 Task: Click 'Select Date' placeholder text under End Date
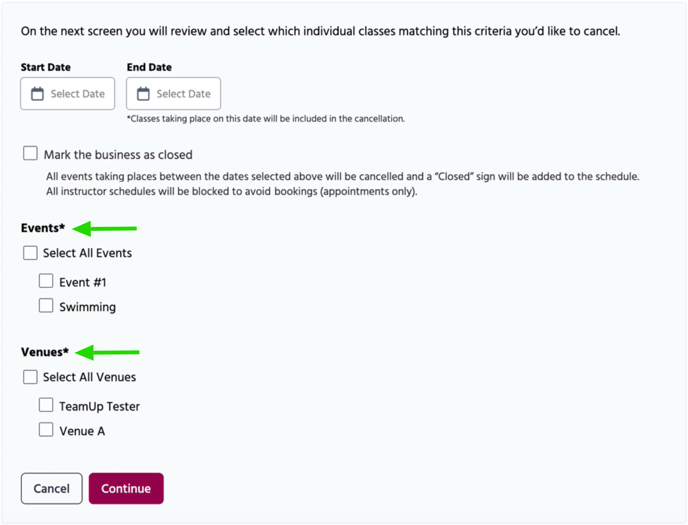click(x=184, y=94)
